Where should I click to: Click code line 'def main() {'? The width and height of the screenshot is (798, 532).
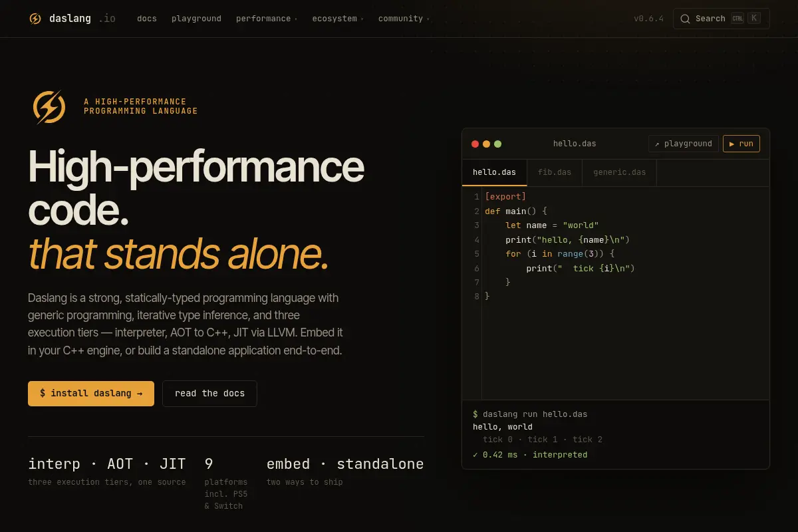coord(515,211)
